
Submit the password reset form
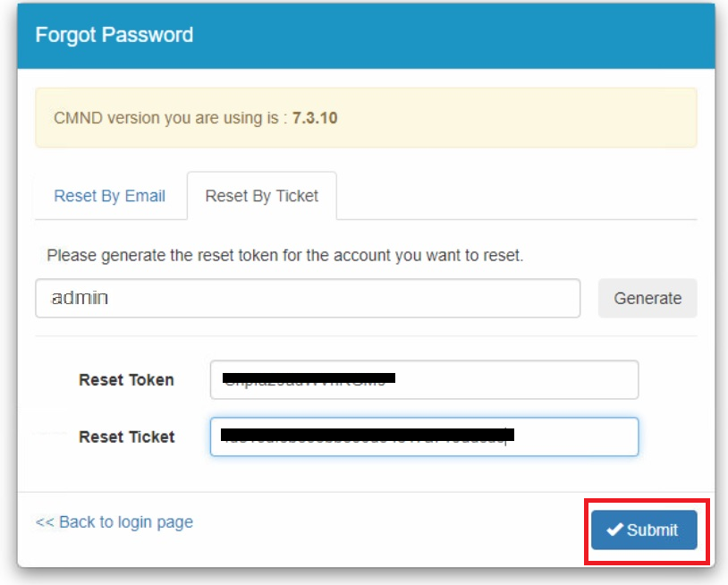[644, 530]
